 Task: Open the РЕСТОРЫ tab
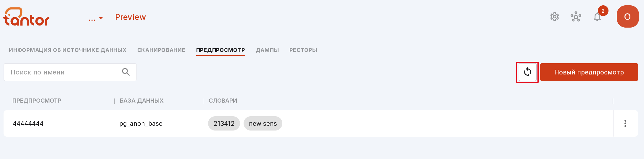click(x=303, y=50)
